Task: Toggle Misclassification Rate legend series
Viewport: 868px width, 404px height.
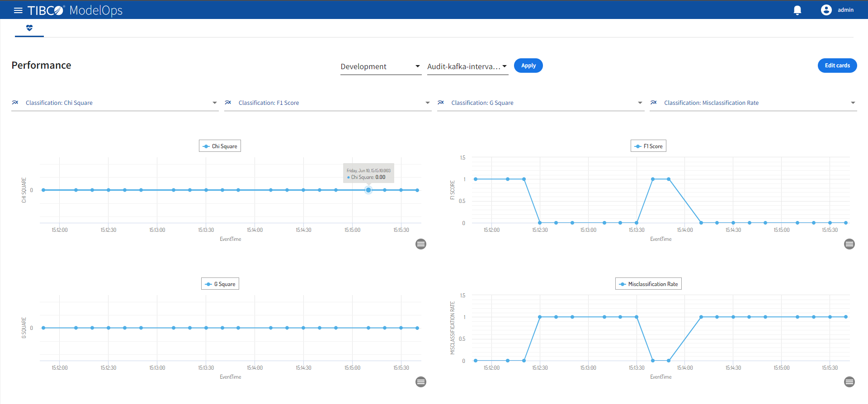Action: point(649,284)
